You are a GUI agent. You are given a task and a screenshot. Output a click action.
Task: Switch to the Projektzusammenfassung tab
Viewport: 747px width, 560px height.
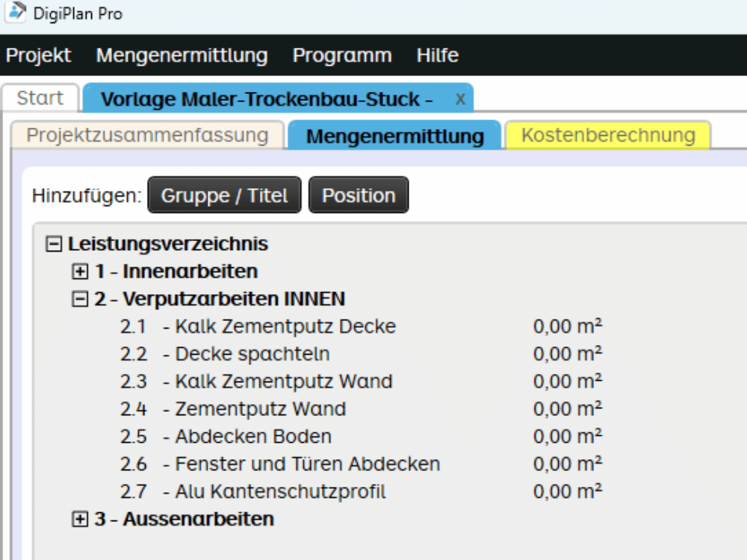(147, 136)
